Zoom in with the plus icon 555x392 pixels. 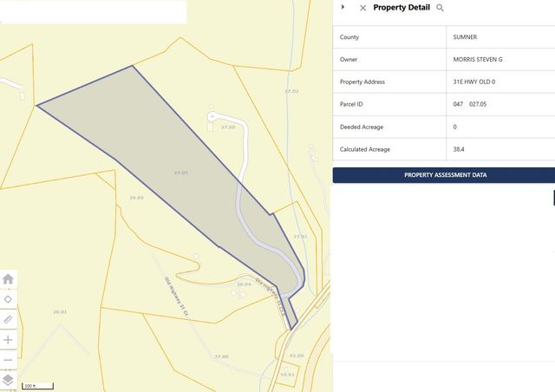(8, 339)
